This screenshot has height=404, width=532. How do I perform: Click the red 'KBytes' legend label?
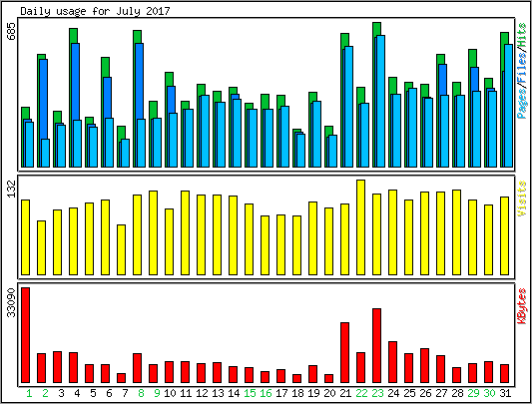click(x=522, y=306)
